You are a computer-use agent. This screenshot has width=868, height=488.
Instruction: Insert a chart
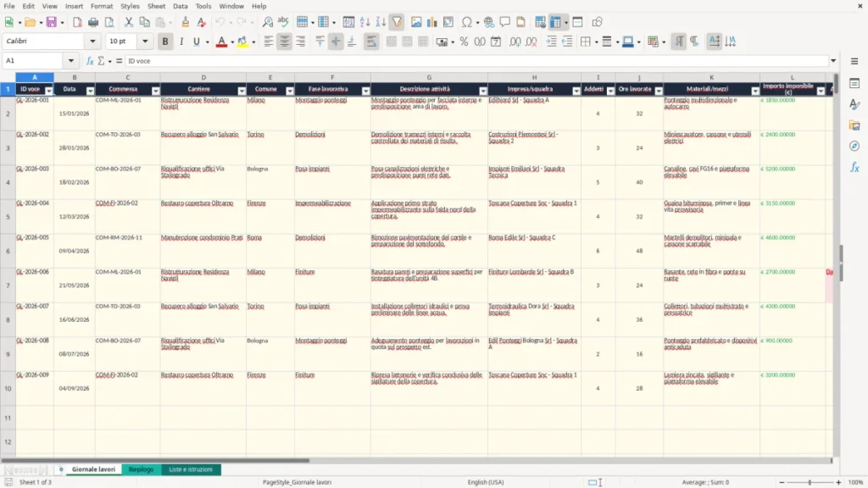(432, 22)
